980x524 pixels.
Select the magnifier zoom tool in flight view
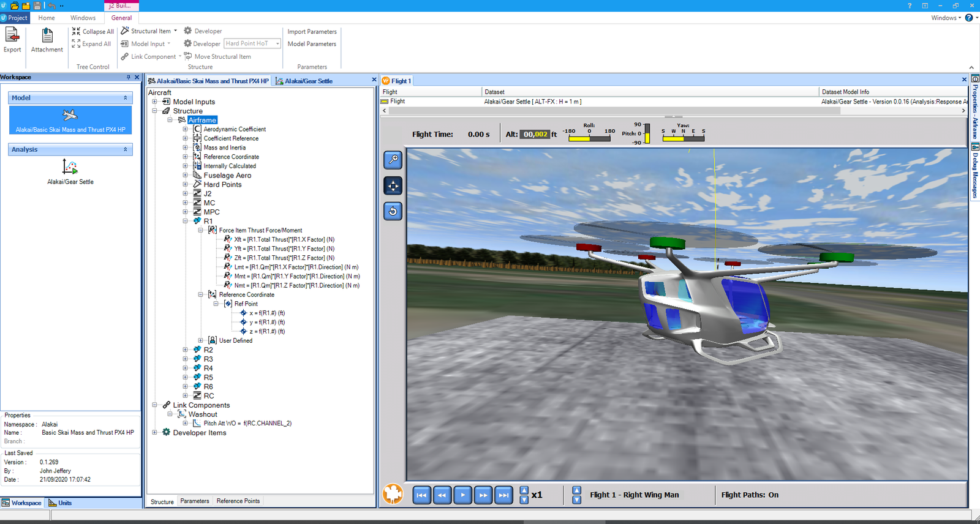tap(393, 160)
